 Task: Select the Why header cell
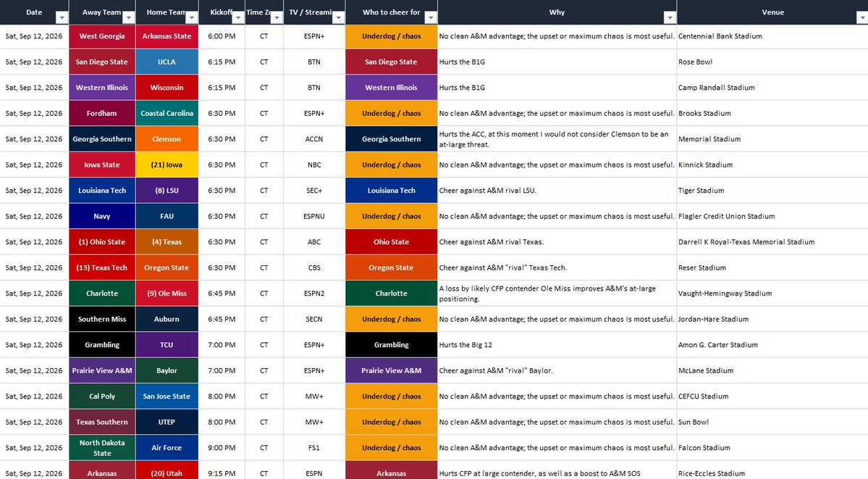pyautogui.click(x=557, y=12)
